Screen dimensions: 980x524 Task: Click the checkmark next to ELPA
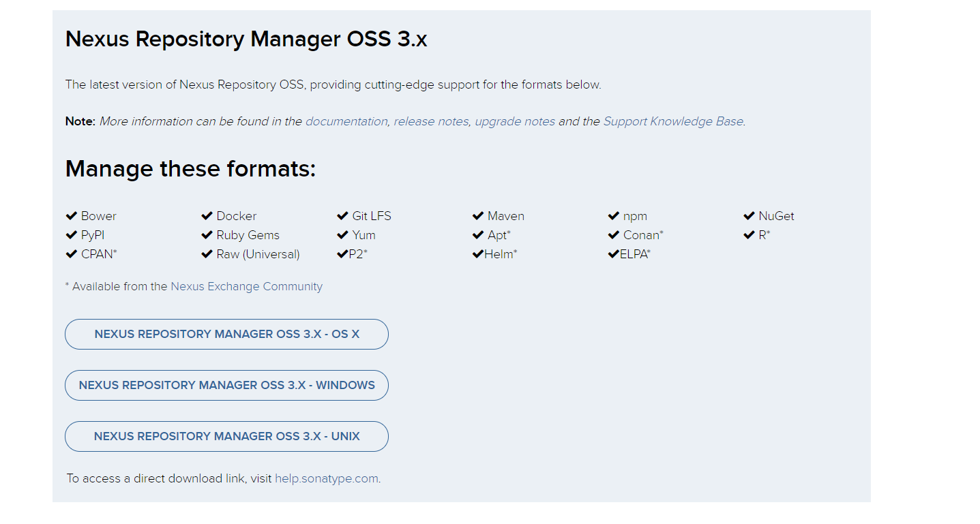(613, 254)
